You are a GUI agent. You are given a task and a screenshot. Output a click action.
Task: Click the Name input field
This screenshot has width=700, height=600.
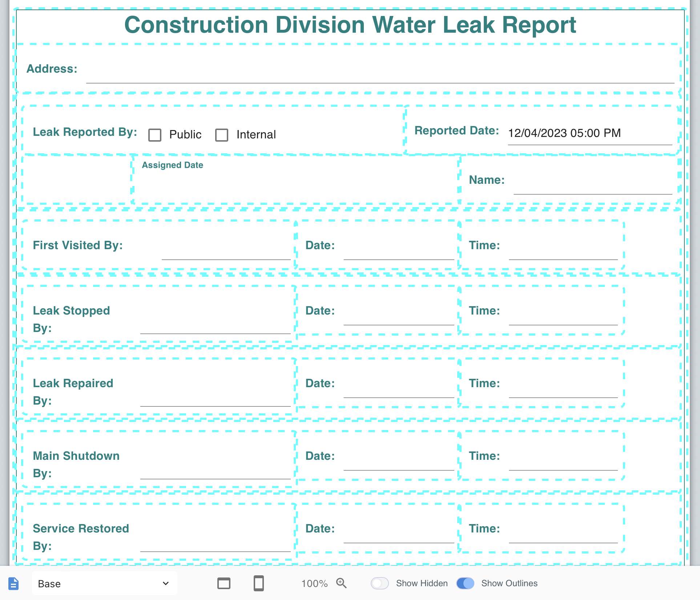[x=592, y=187]
